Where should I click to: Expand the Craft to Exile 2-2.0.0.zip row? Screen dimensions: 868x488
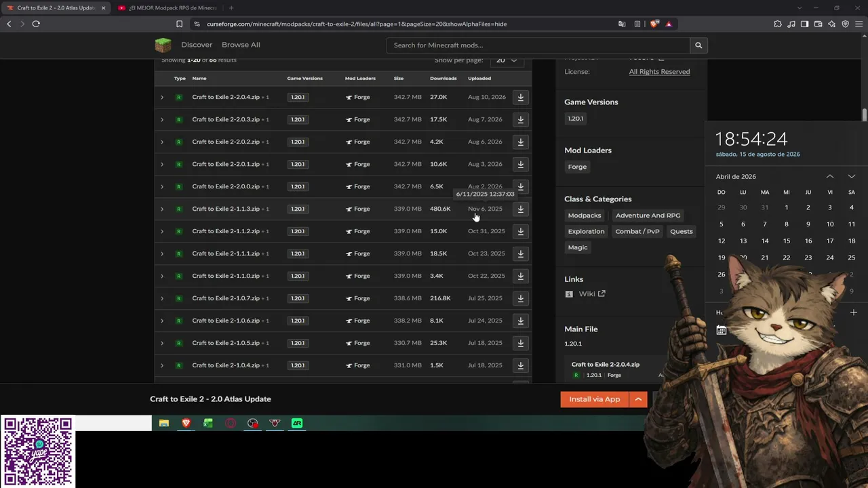(162, 186)
